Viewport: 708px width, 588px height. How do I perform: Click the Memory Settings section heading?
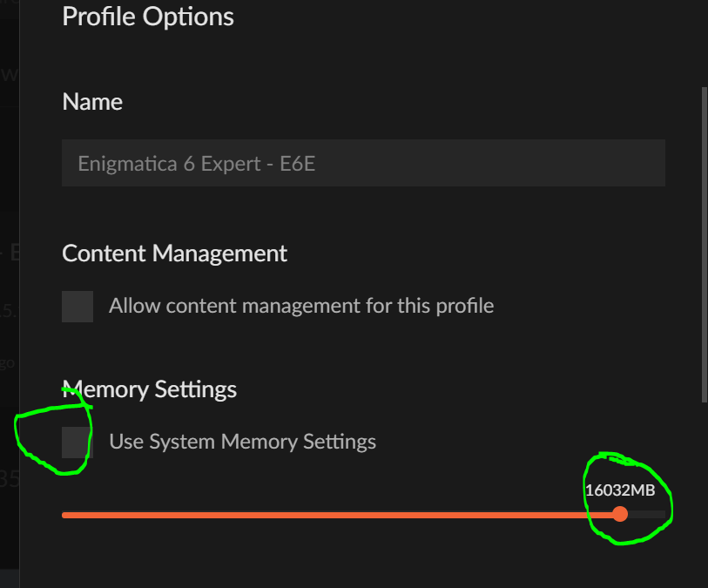tap(150, 389)
